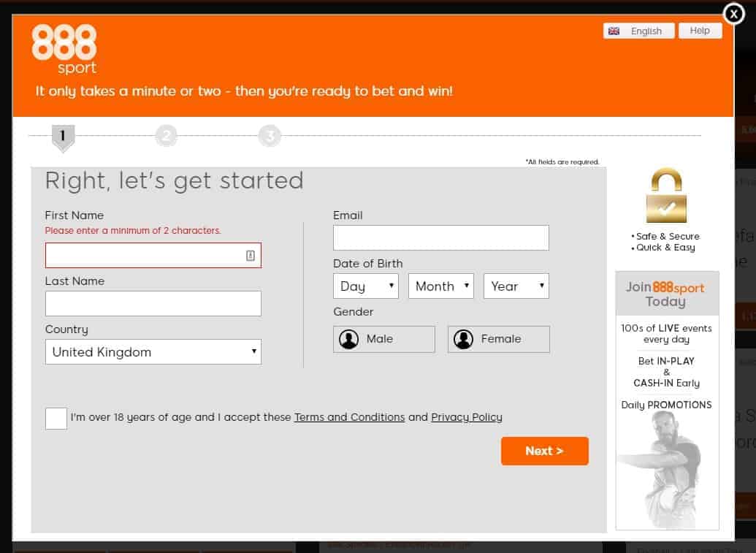The width and height of the screenshot is (756, 553).
Task: Focus the Last Name field
Action: pyautogui.click(x=153, y=303)
